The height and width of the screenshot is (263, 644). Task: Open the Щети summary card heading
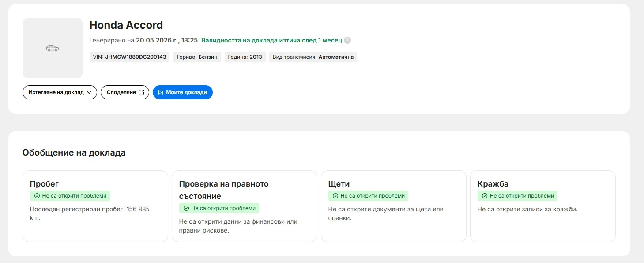(x=339, y=184)
